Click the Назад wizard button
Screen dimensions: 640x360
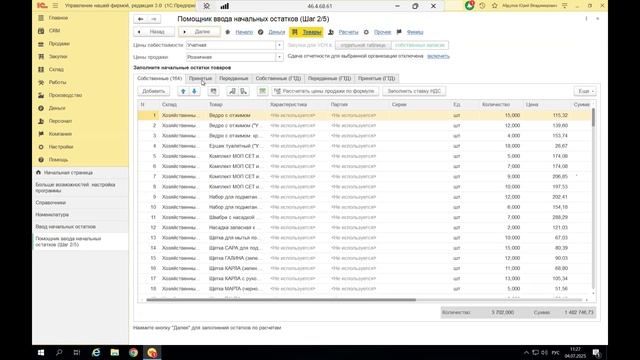click(154, 32)
